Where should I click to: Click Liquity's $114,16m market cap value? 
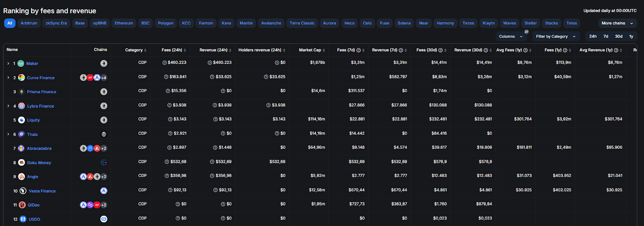tap(316, 119)
